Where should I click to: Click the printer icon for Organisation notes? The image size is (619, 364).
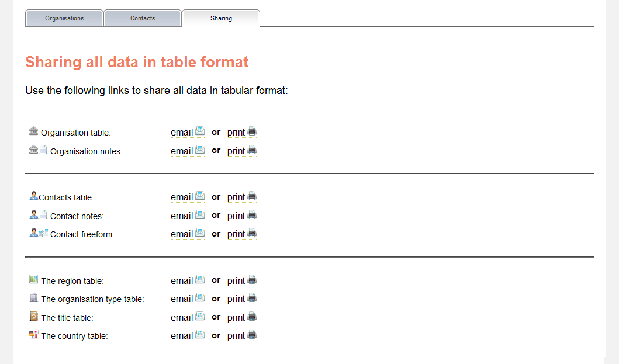click(x=252, y=150)
